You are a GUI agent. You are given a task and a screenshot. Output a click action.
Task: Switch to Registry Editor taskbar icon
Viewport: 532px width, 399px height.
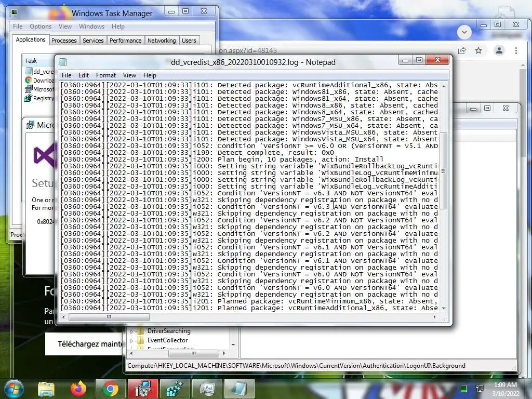175,389
